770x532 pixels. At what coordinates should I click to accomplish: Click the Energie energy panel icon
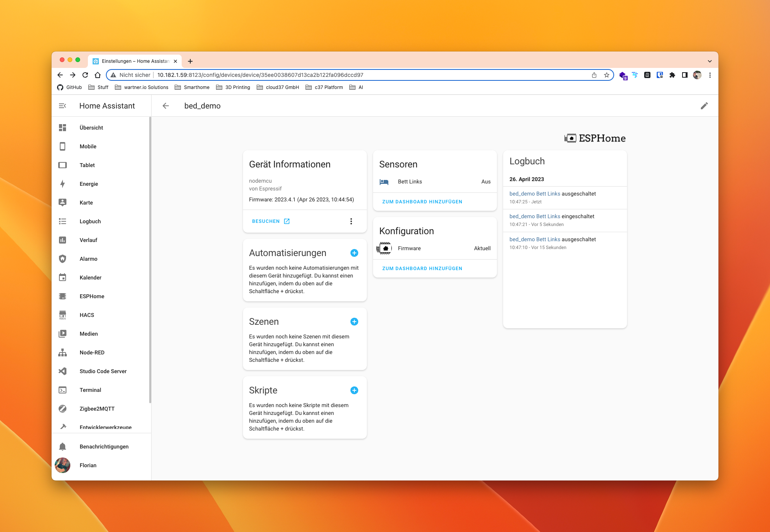[x=63, y=183]
